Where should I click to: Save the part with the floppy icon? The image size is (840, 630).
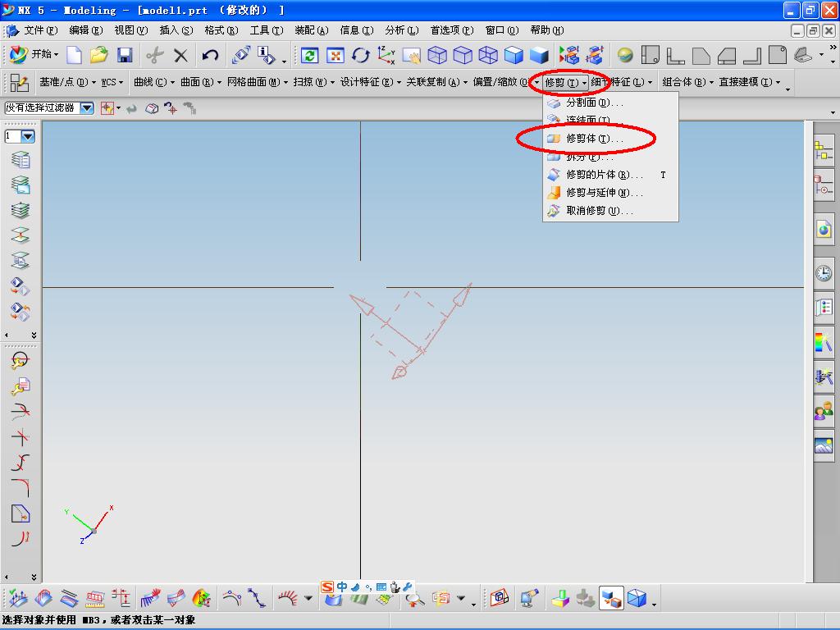[x=125, y=55]
